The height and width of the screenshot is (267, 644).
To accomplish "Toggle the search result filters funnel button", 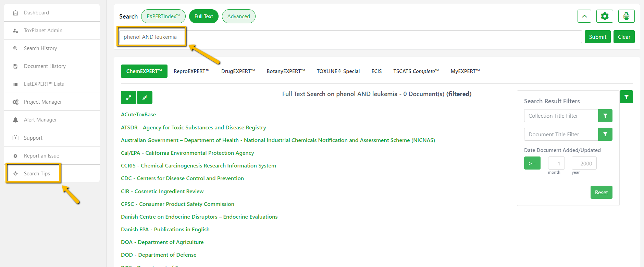I will (x=626, y=97).
